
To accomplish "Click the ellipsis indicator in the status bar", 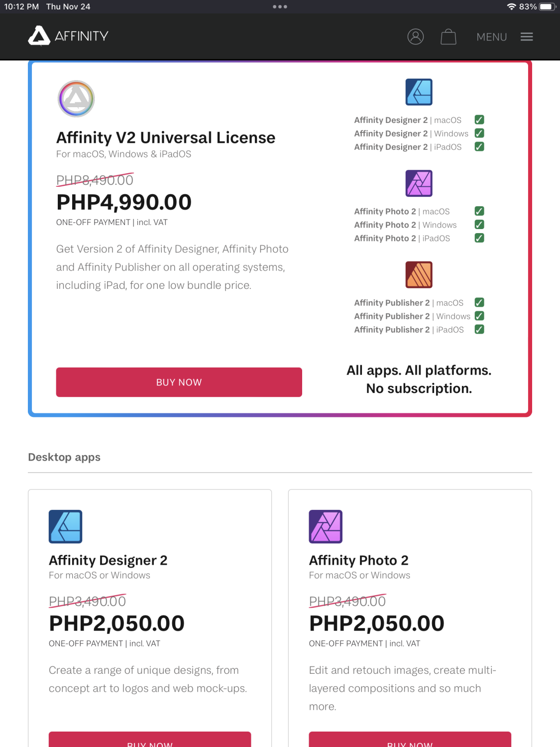I will point(280,6).
